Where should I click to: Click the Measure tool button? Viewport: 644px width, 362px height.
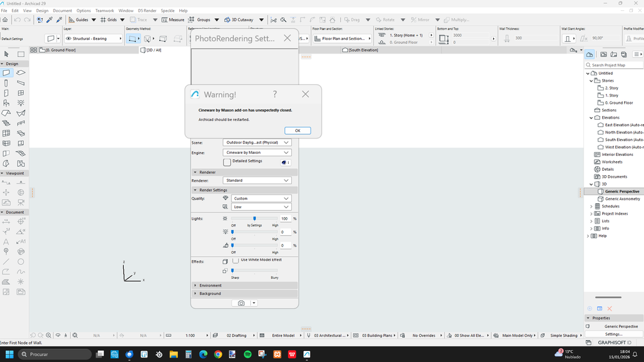[173, 20]
